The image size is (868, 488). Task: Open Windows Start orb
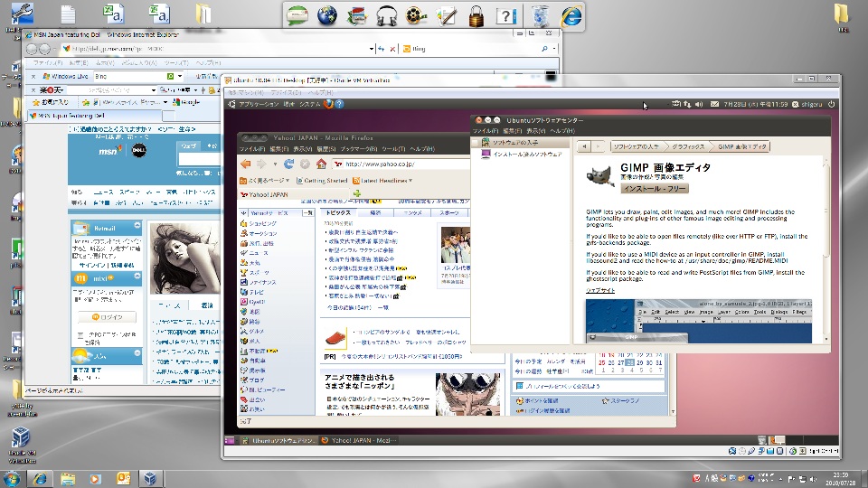[x=11, y=479]
